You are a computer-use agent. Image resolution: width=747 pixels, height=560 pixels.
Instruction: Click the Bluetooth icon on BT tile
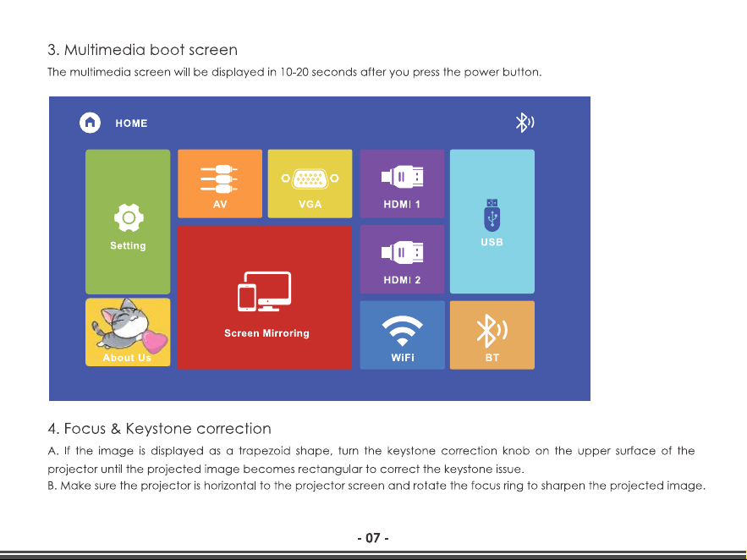pos(492,331)
